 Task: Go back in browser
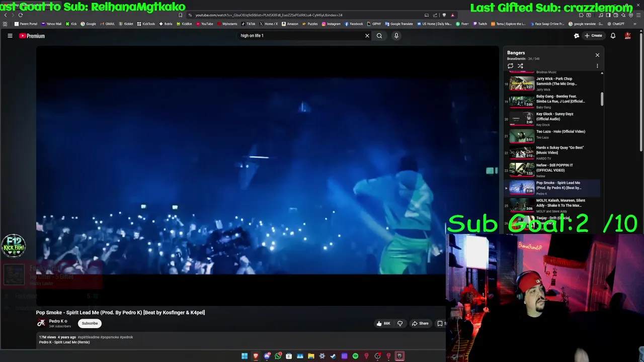click(x=6, y=15)
